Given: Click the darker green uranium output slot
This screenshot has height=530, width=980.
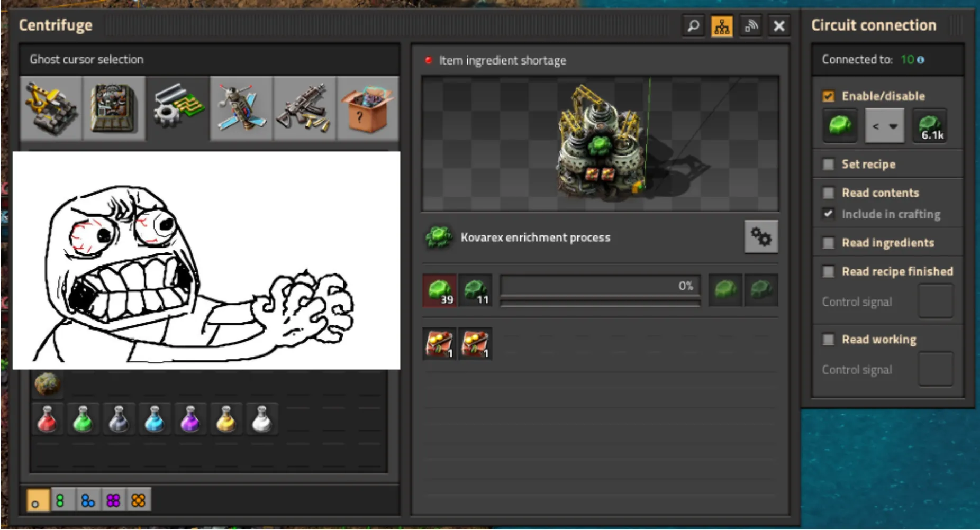Looking at the screenshot, I should coord(761,290).
